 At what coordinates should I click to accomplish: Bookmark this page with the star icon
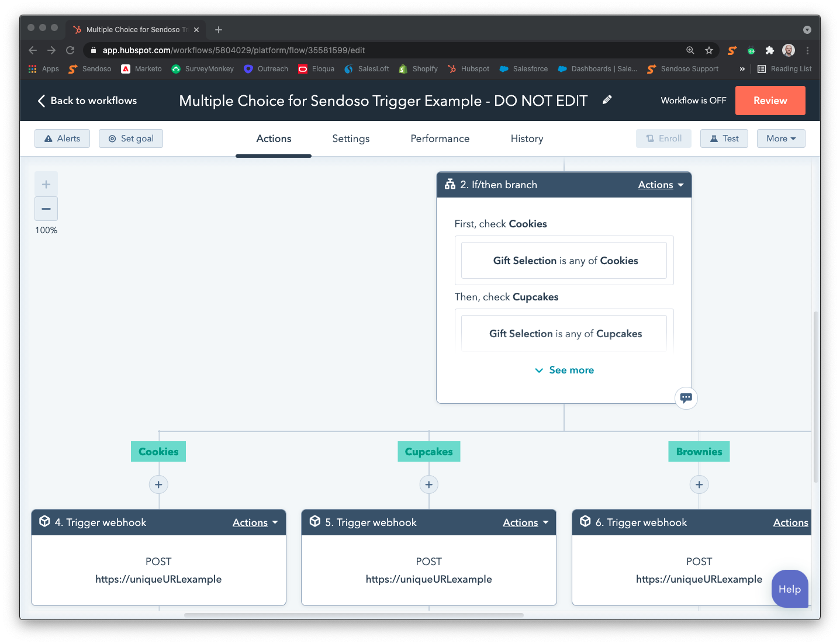coord(709,50)
